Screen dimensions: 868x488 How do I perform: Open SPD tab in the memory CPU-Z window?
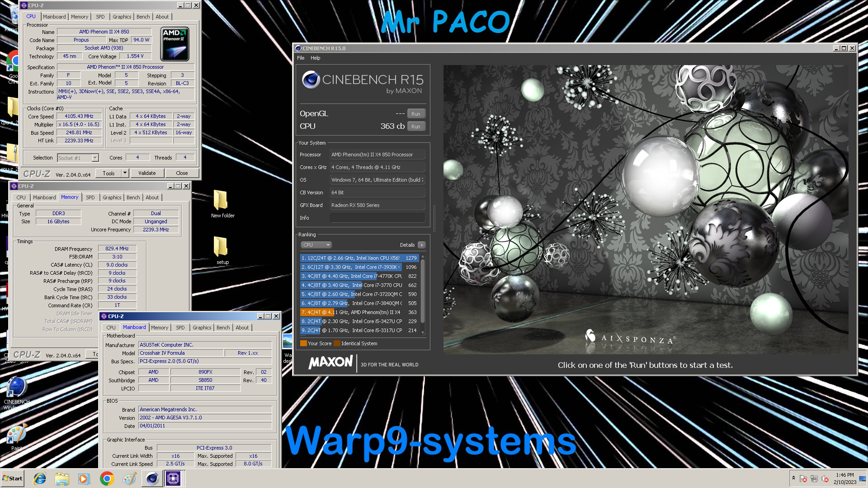(x=90, y=197)
